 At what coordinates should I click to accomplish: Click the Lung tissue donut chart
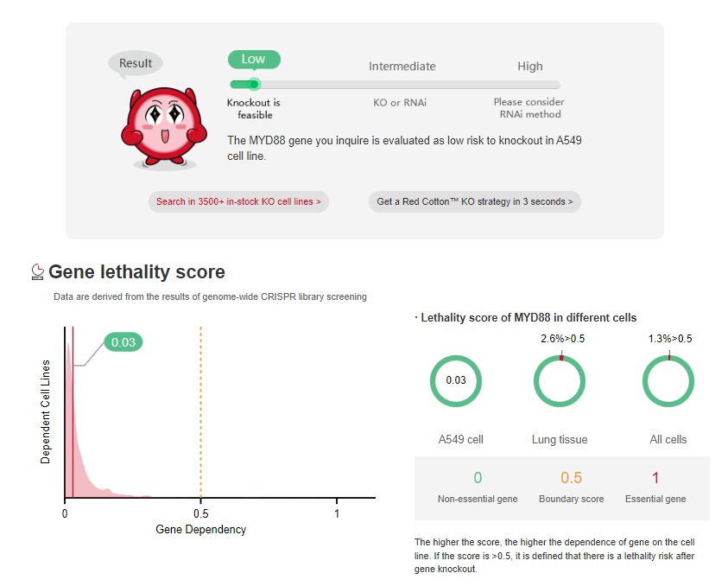coord(560,380)
